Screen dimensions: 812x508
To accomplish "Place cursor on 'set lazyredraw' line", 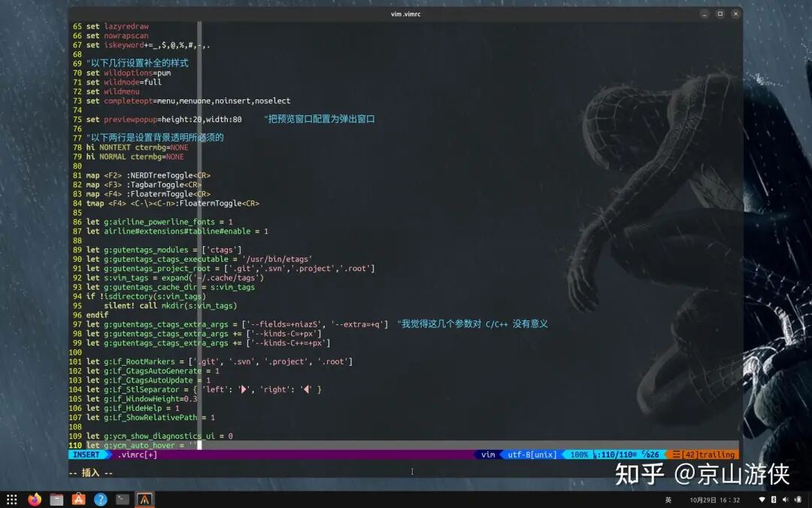I will point(117,26).
